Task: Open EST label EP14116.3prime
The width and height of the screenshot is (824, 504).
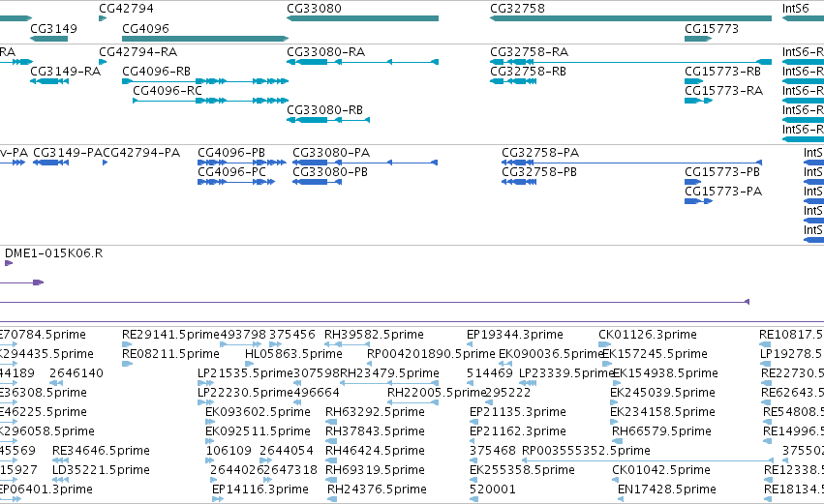Action: pyautogui.click(x=260, y=489)
